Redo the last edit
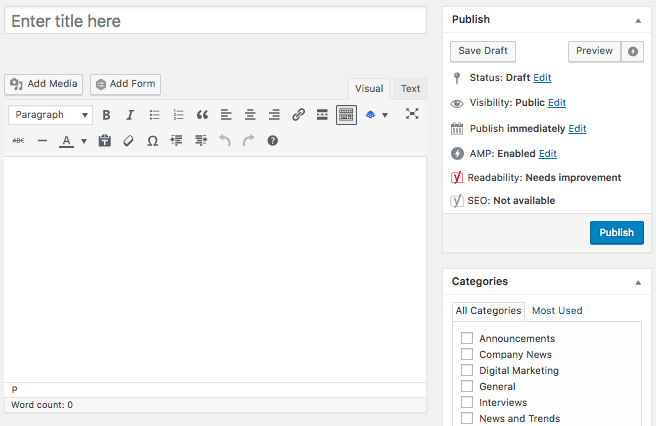Viewport: 656px width, 426px height. (249, 141)
